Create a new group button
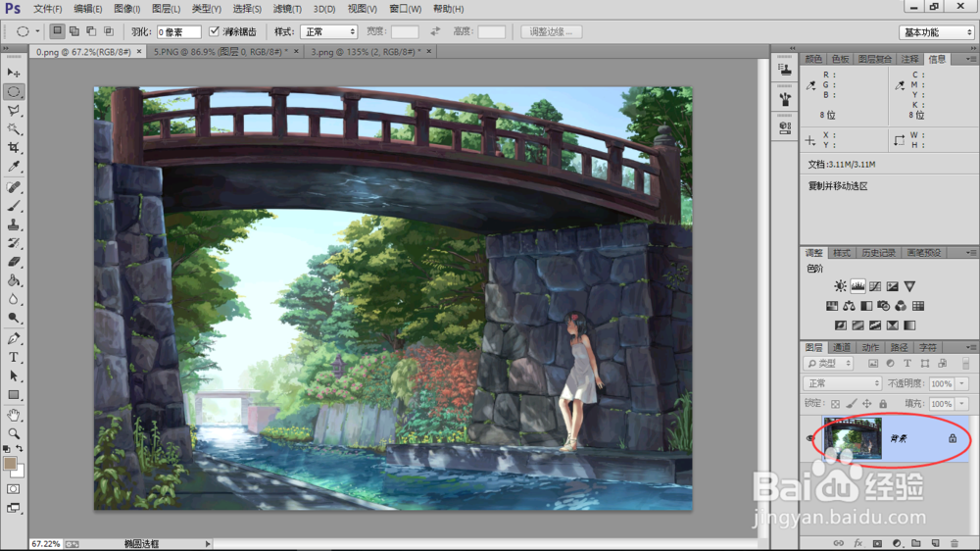 pos(915,543)
